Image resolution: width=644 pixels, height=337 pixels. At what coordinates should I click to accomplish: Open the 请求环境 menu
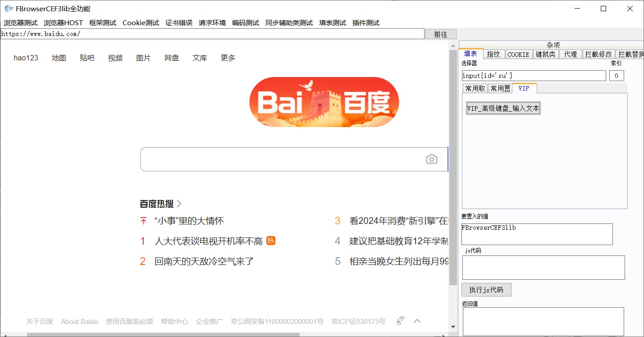pyautogui.click(x=212, y=23)
